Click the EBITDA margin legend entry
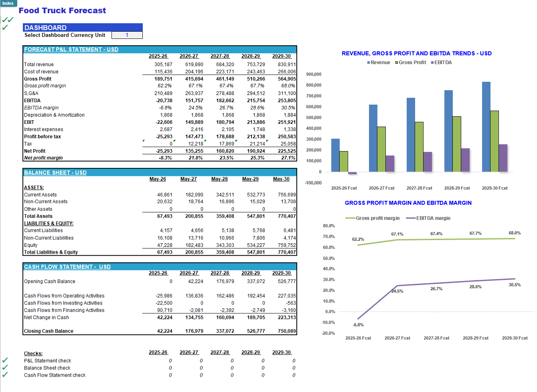This screenshot has width=537, height=392. 428,218
